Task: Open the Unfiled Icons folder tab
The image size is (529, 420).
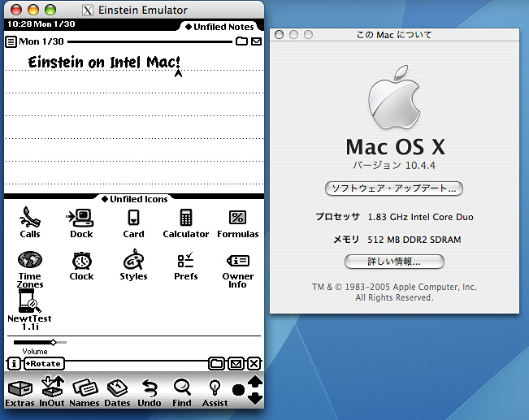Action: pos(135,199)
